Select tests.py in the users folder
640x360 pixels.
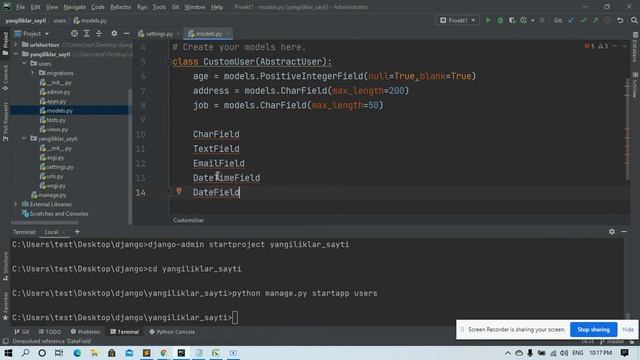click(x=56, y=120)
